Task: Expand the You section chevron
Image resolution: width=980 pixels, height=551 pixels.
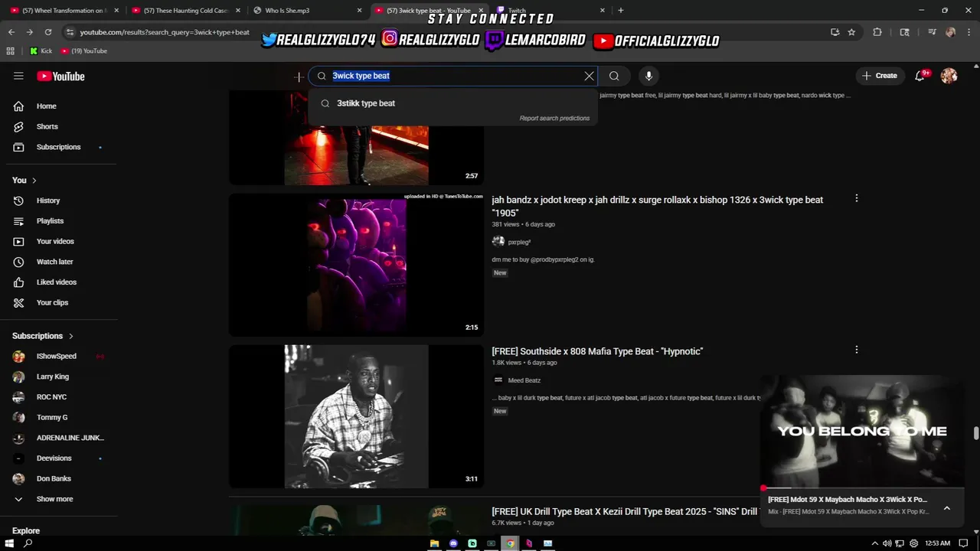Action: 34,181
